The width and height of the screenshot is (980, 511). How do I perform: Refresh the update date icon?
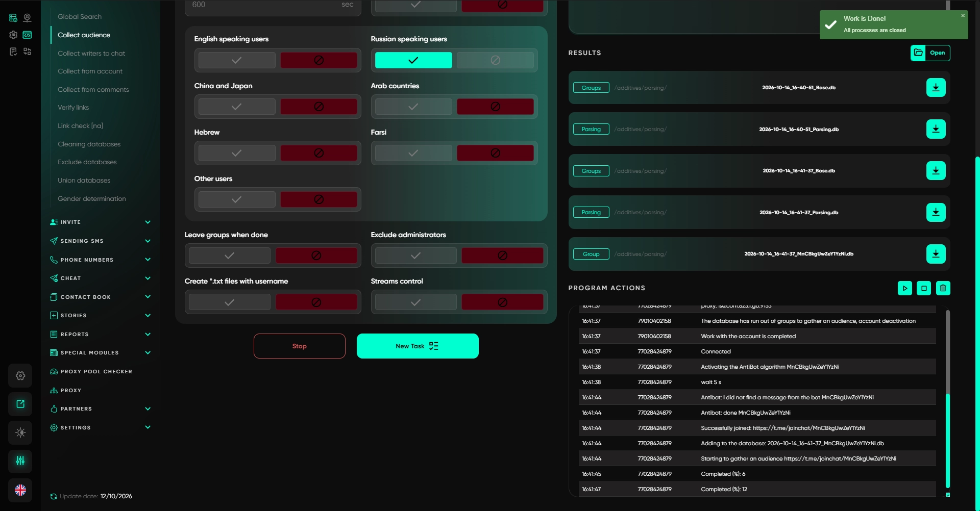(54, 496)
